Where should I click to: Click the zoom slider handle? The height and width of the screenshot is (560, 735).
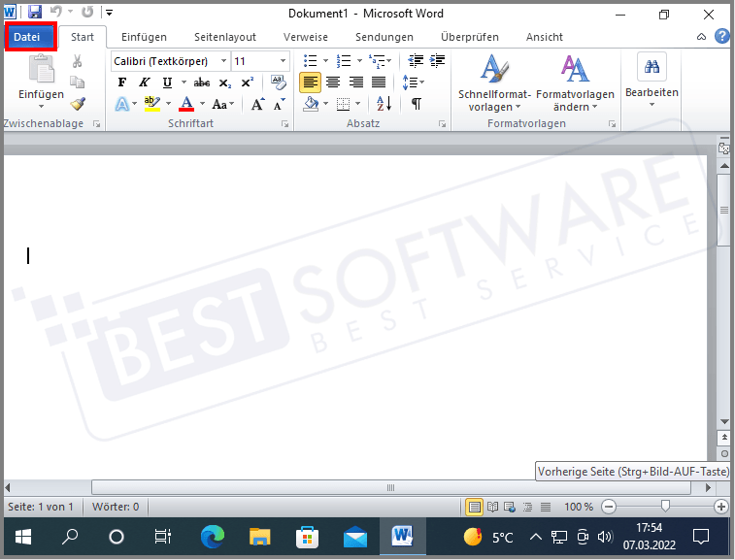[x=665, y=507]
